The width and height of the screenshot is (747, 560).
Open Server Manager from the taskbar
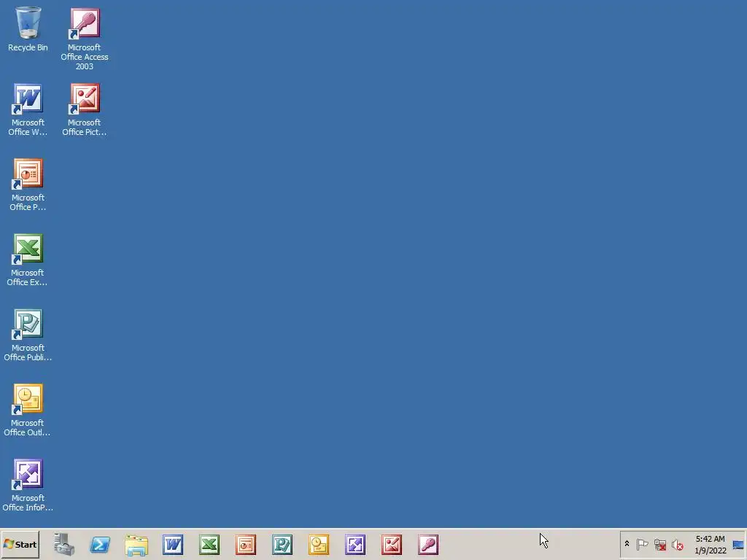click(x=64, y=544)
